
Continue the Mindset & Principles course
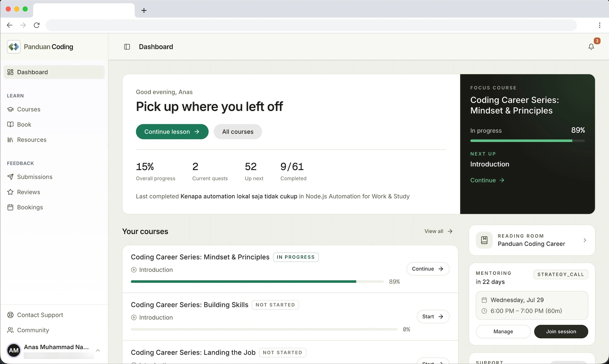pyautogui.click(x=428, y=269)
